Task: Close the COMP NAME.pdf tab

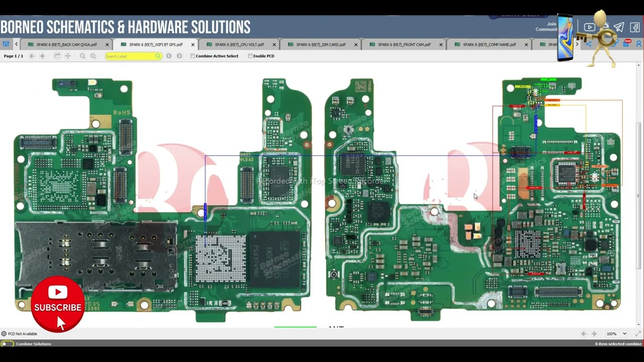Action: (526, 45)
